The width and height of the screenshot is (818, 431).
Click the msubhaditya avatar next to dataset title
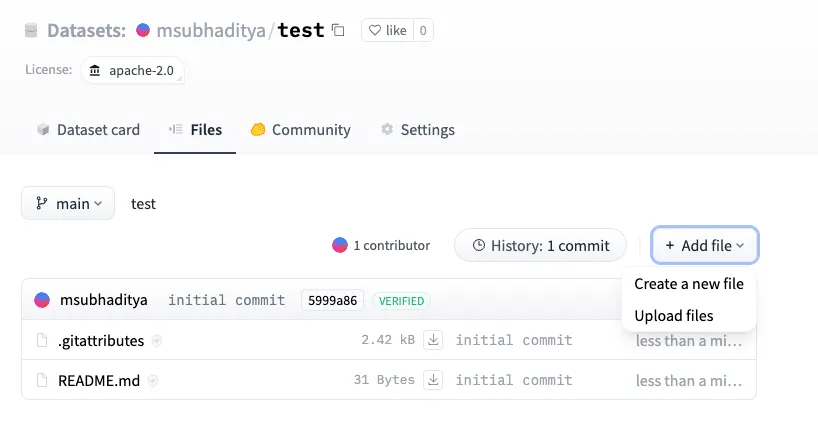coord(143,30)
